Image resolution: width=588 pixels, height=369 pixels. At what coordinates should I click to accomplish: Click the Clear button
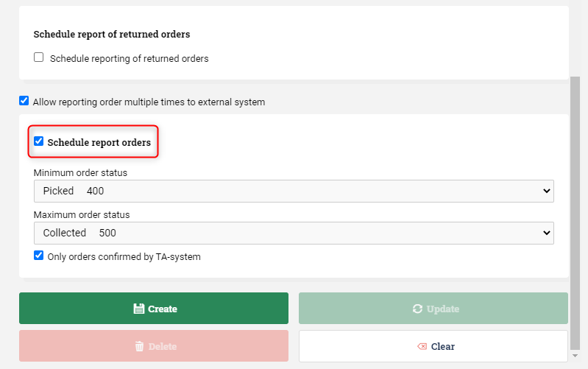point(433,346)
